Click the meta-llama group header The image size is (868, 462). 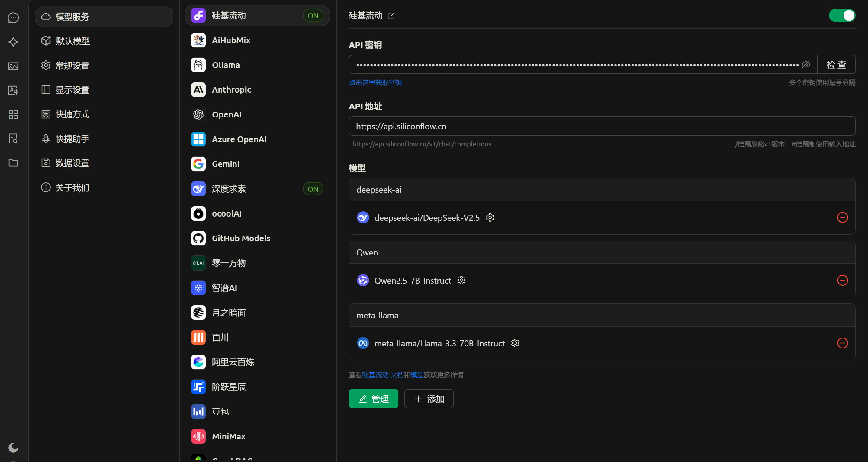tap(602, 316)
